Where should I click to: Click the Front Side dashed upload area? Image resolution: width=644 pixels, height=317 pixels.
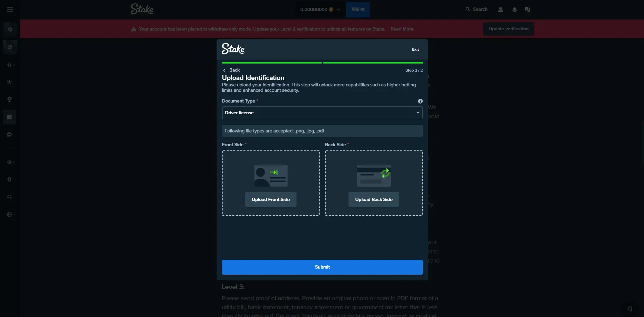click(271, 183)
